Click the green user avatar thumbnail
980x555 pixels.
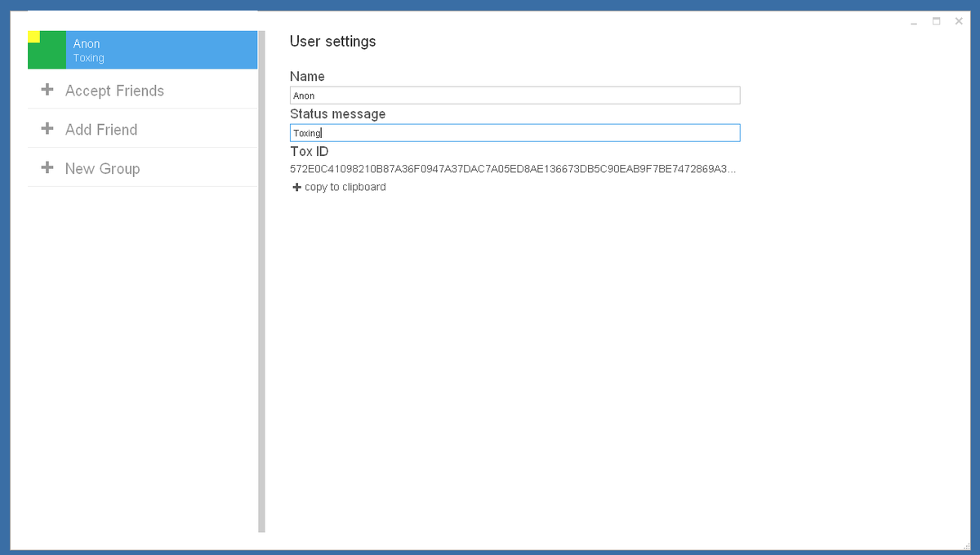[47, 50]
